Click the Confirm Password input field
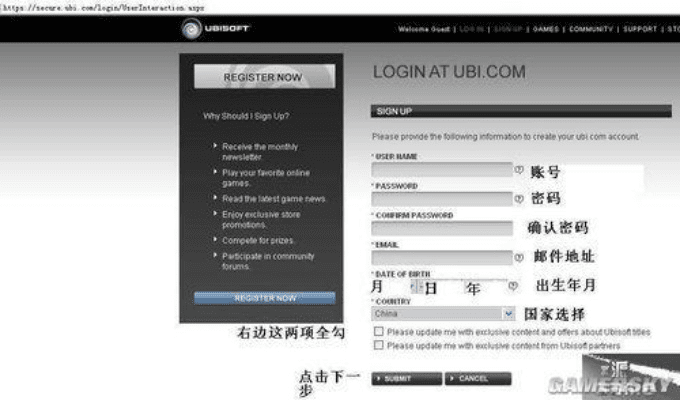 tap(442, 228)
